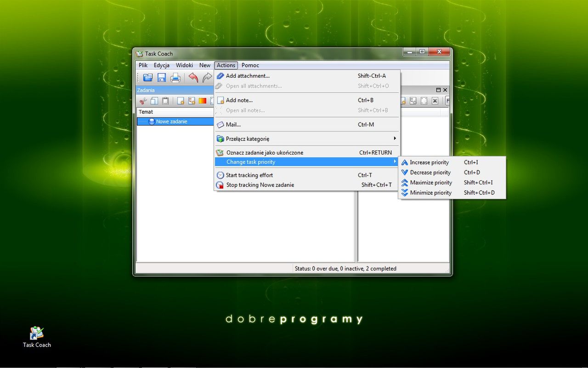This screenshot has width=588, height=368.
Task: Click the dotted-square edit icon in right pane
Action: pos(424,101)
